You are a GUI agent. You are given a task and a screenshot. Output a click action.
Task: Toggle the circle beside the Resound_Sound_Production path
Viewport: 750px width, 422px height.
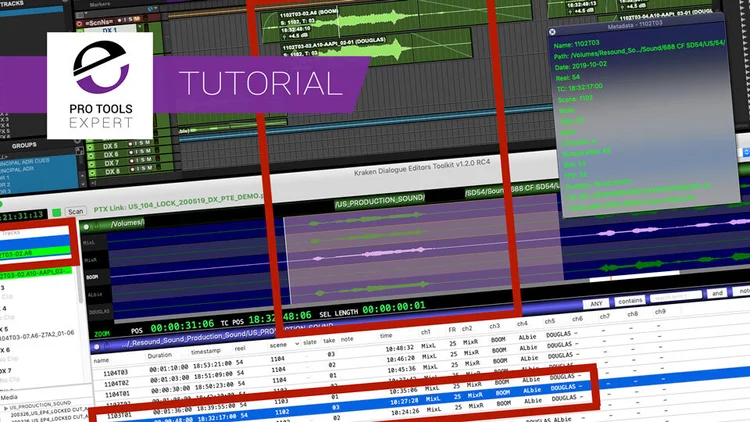point(97,346)
